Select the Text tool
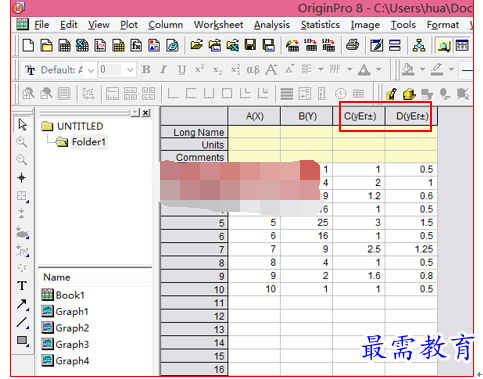Image resolution: width=483 pixels, height=379 pixels. click(x=22, y=286)
